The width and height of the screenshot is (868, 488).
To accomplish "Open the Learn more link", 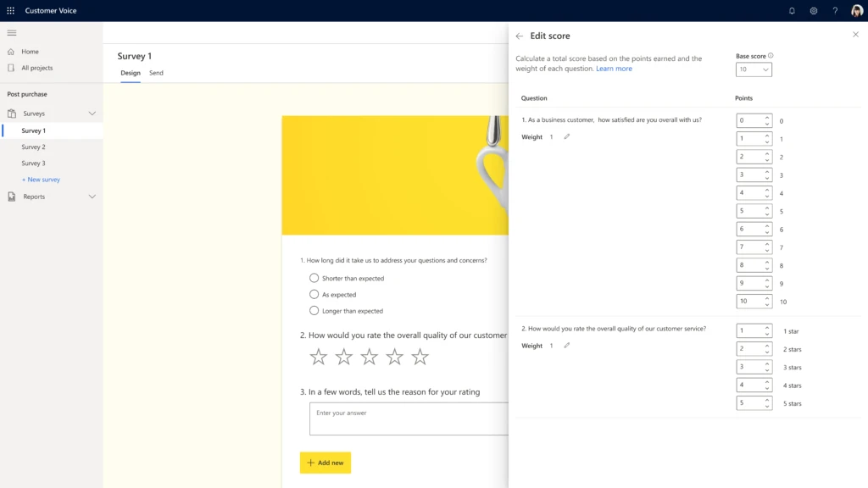I will 615,69.
